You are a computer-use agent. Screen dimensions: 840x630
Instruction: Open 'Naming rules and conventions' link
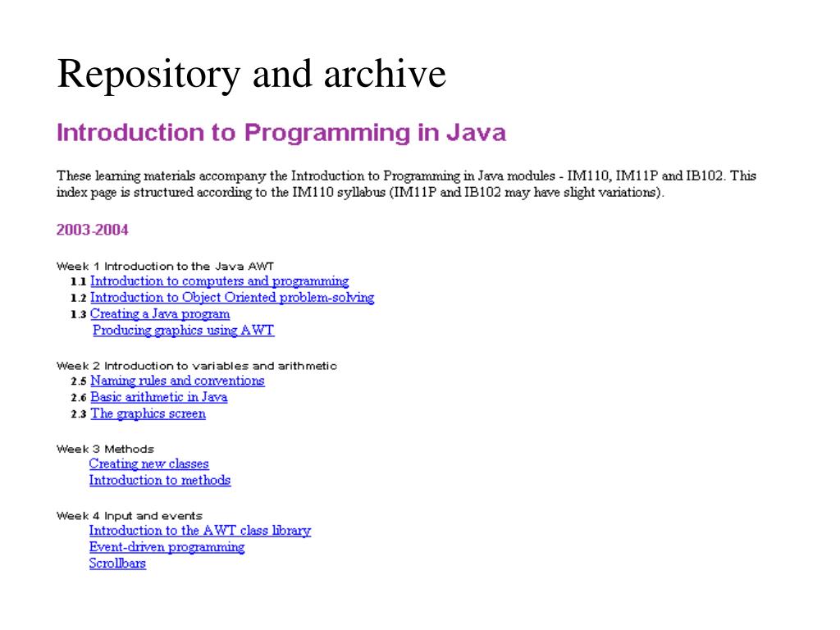(177, 381)
